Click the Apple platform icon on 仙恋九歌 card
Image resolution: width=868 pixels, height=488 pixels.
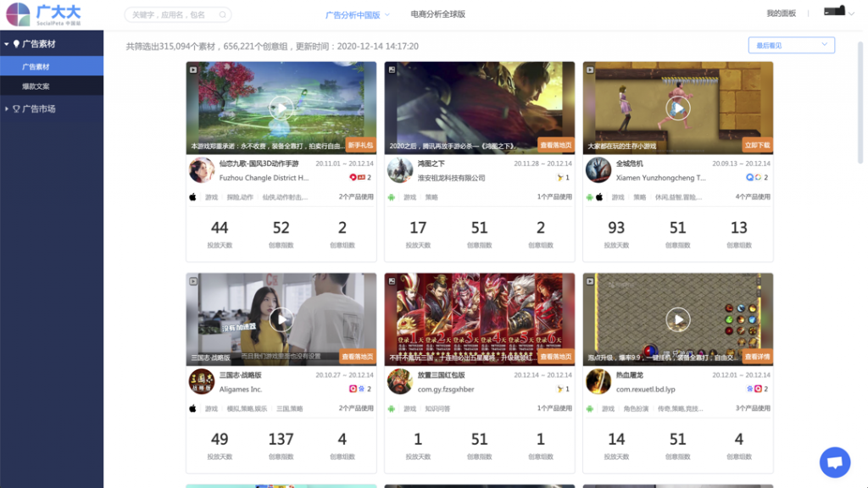click(192, 197)
